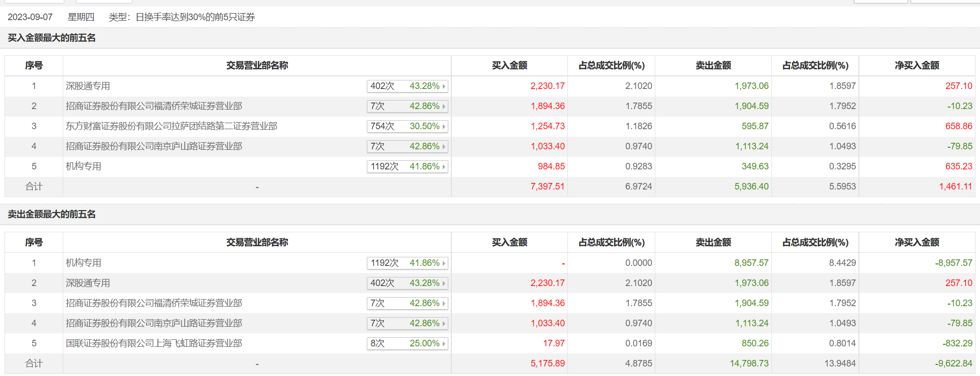980x376 pixels.
Task: Open 402次 43.28% dropdown in buy table
Action: (x=444, y=86)
